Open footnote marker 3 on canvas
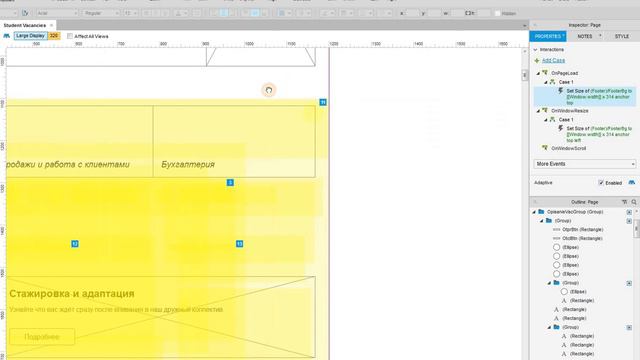The width and height of the screenshot is (640, 360). click(x=230, y=182)
